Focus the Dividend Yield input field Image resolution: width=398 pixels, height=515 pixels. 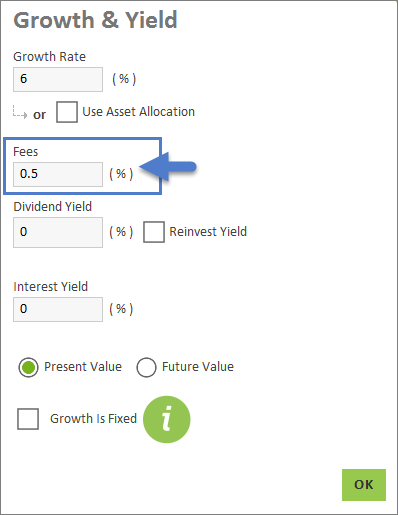(58, 232)
